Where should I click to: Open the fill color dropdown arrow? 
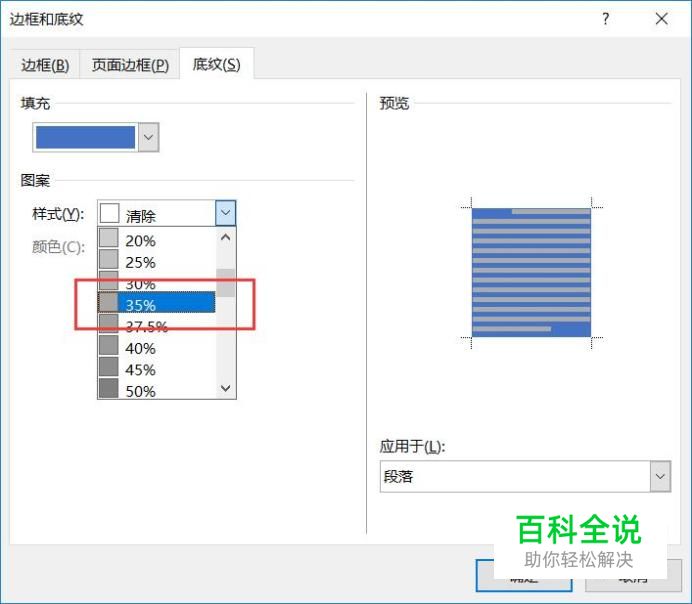[x=149, y=137]
